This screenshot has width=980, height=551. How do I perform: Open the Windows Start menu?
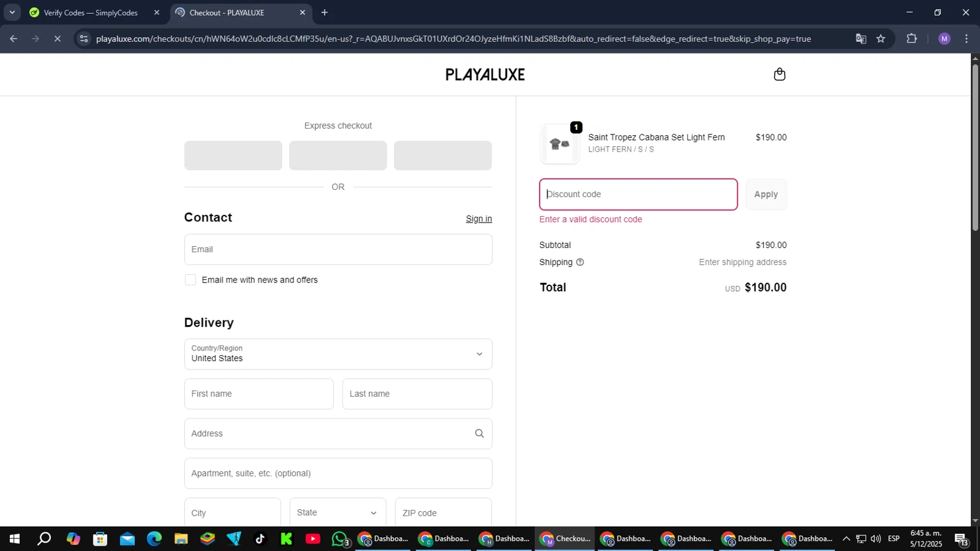coord(14,539)
